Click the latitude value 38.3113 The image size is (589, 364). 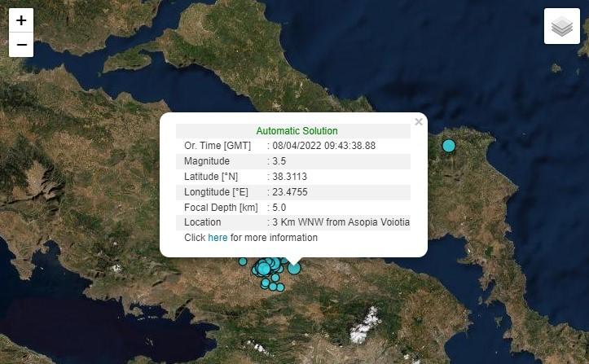pyautogui.click(x=290, y=177)
